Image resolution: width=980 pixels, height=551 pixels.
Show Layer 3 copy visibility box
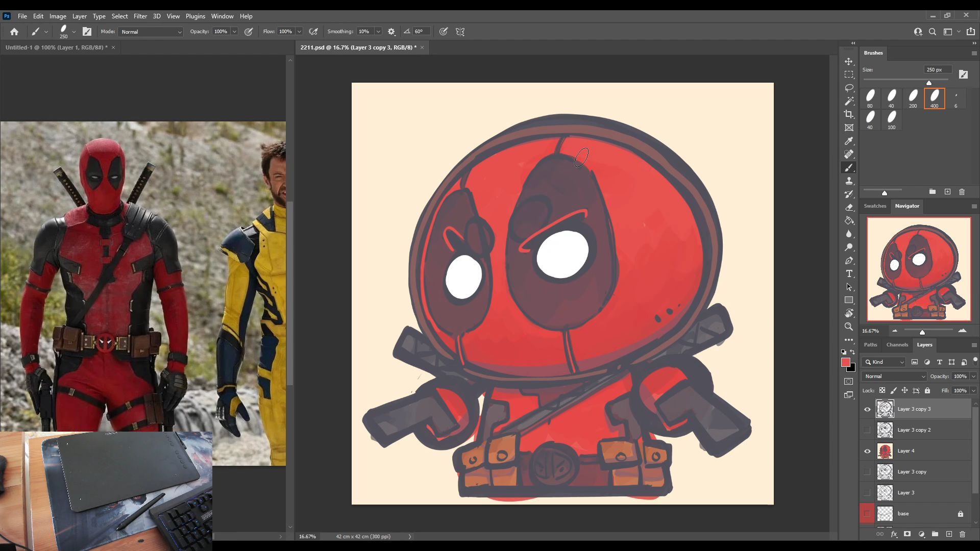pos(867,472)
